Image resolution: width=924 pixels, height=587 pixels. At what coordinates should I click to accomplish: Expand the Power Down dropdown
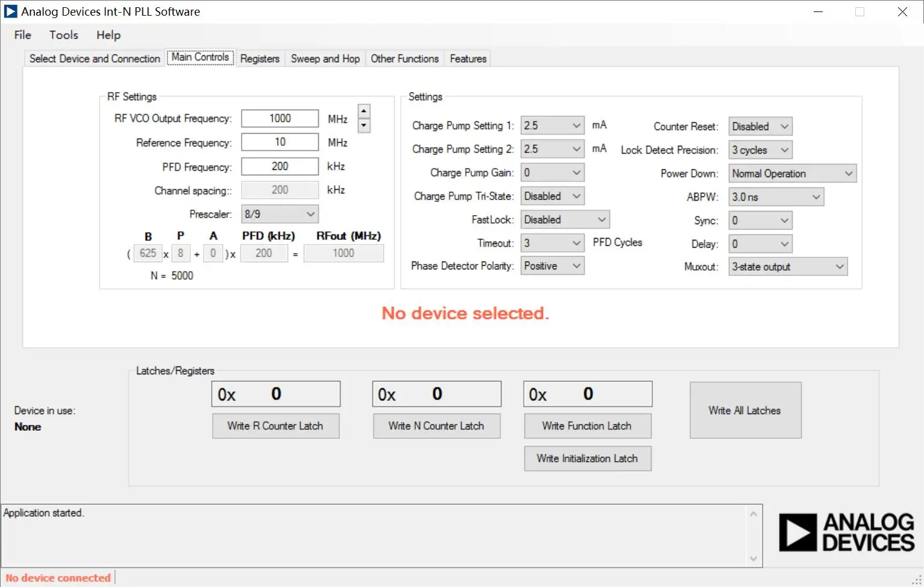click(x=792, y=174)
